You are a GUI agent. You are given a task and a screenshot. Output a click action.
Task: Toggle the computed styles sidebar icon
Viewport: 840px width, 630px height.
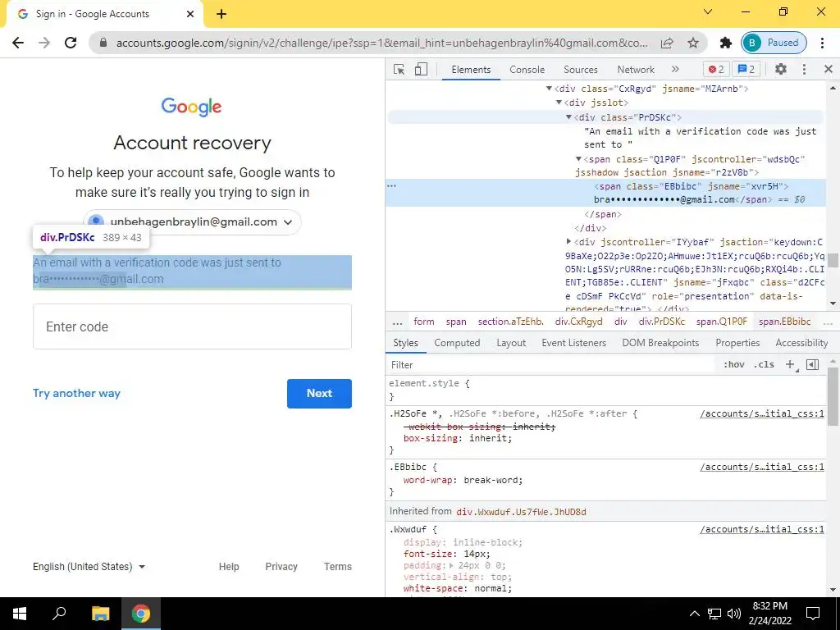click(x=812, y=364)
